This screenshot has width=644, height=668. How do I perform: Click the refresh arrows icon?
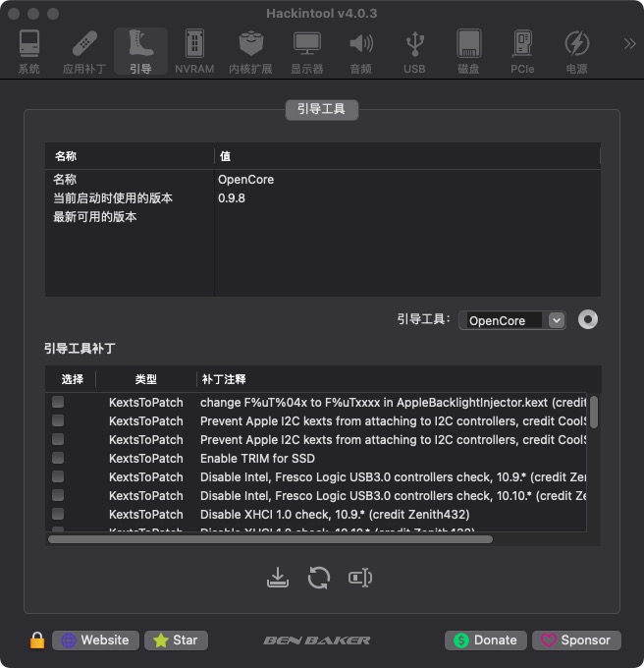319,578
